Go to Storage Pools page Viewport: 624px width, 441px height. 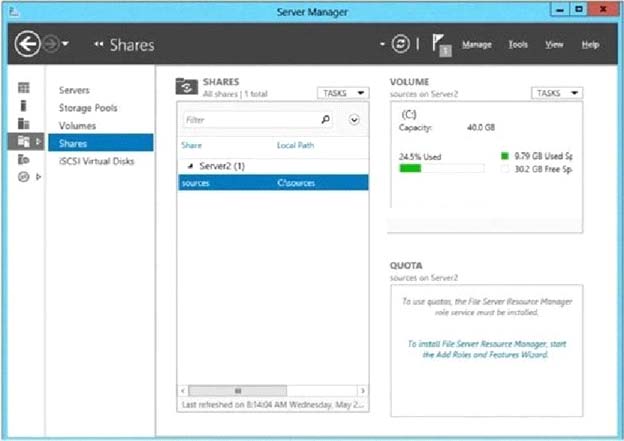[90, 108]
